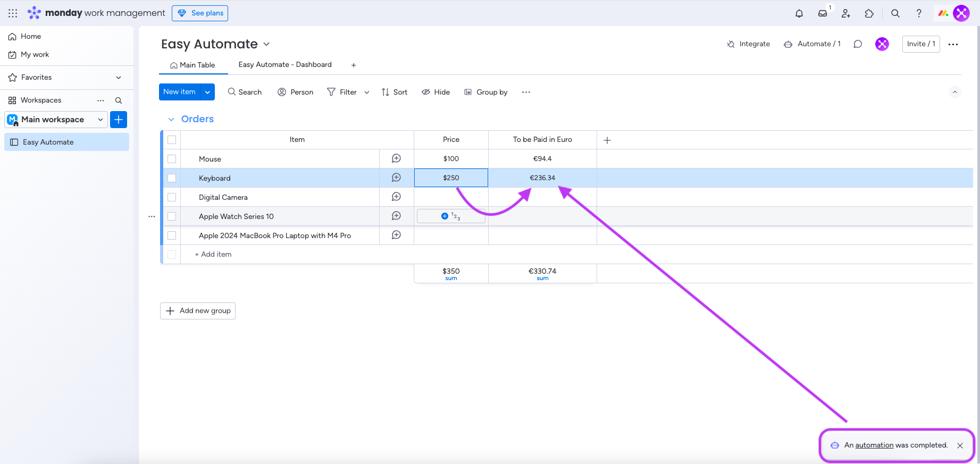Open Home in the sidebar

[x=30, y=37]
